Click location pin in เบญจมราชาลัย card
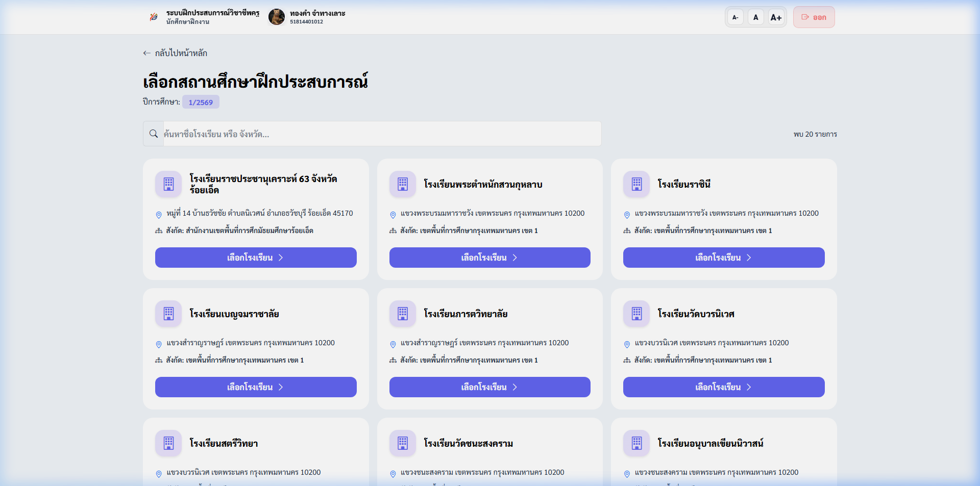Image resolution: width=980 pixels, height=486 pixels. pyautogui.click(x=159, y=344)
